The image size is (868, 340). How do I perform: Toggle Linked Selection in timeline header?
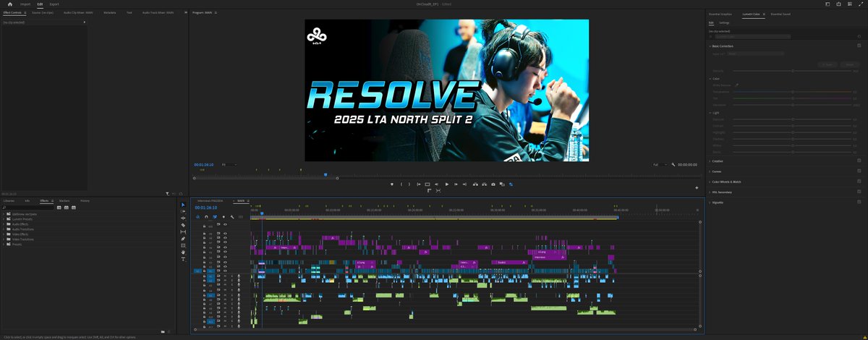point(215,217)
